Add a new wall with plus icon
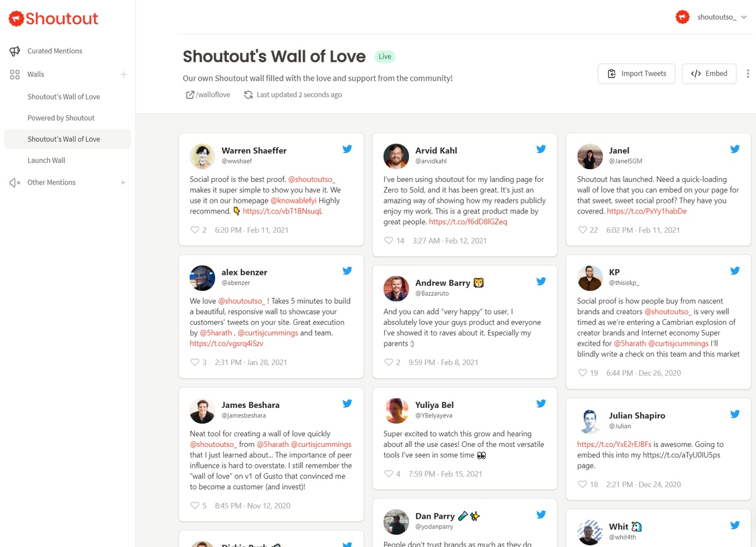Viewport: 756px width, 547px height. click(x=123, y=74)
